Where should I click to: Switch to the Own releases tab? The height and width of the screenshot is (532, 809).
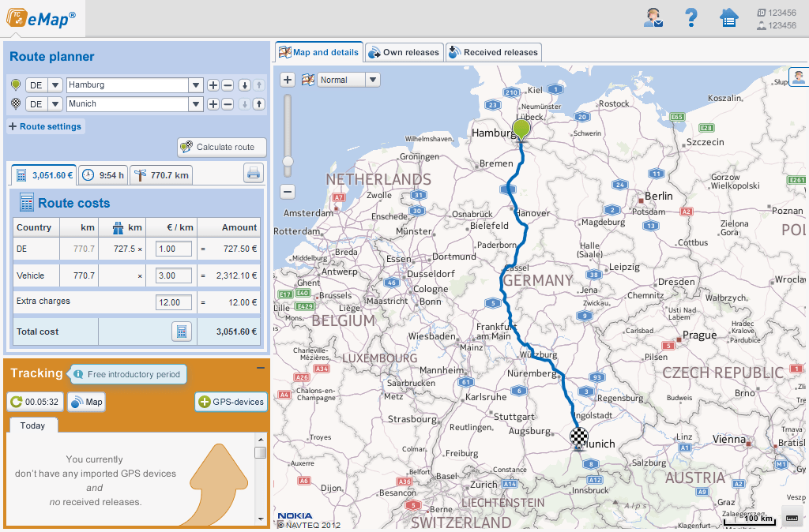pos(404,52)
